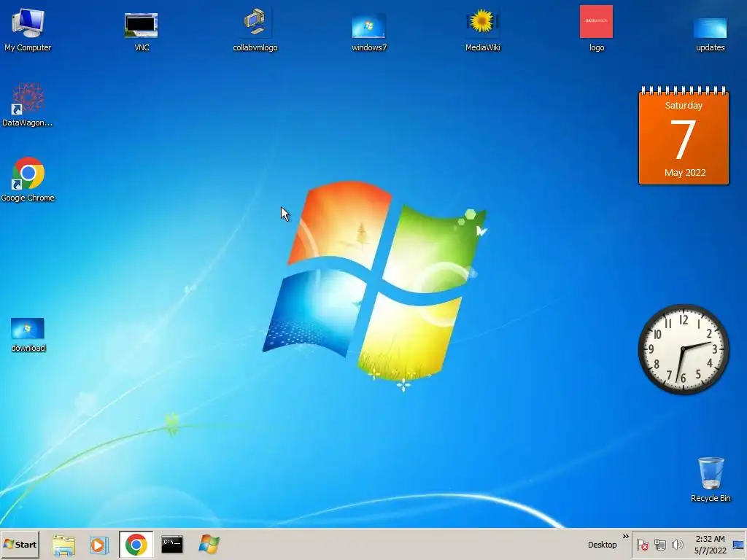Expand the Desktop toolbar chevron

pyautogui.click(x=625, y=537)
